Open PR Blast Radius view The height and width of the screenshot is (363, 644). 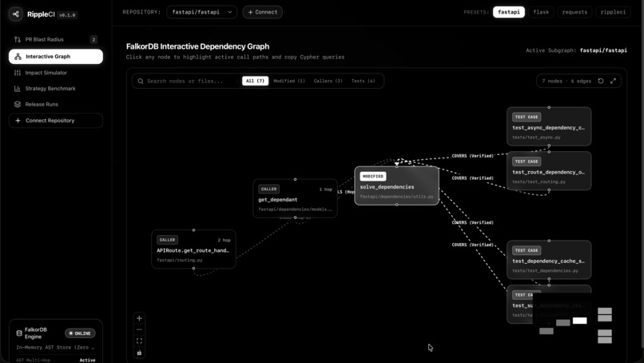pos(55,39)
